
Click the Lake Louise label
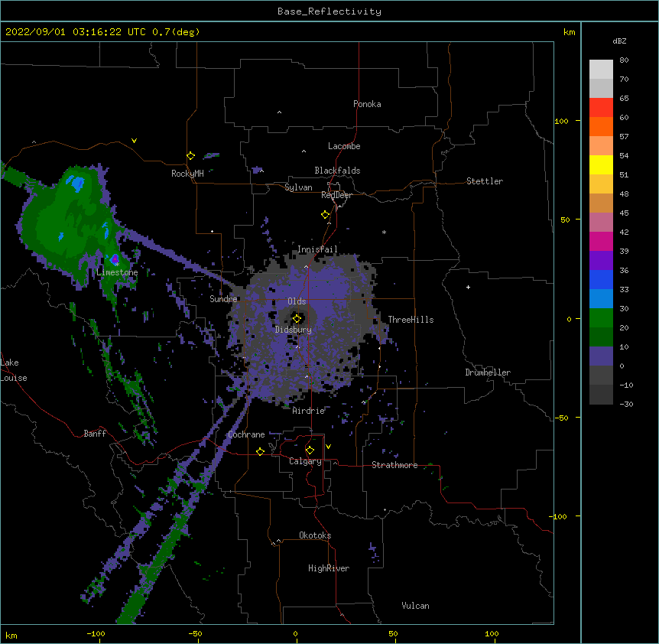click(13, 370)
